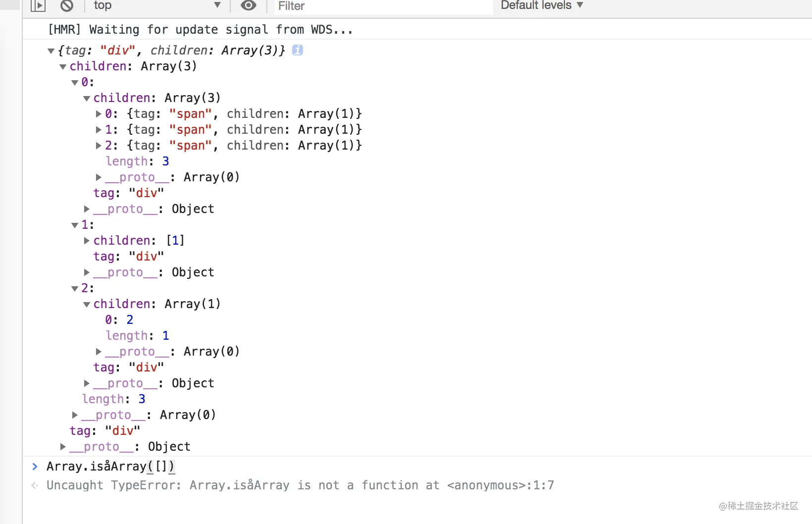Collapse child index 2: node
The image size is (812, 524).
75,288
